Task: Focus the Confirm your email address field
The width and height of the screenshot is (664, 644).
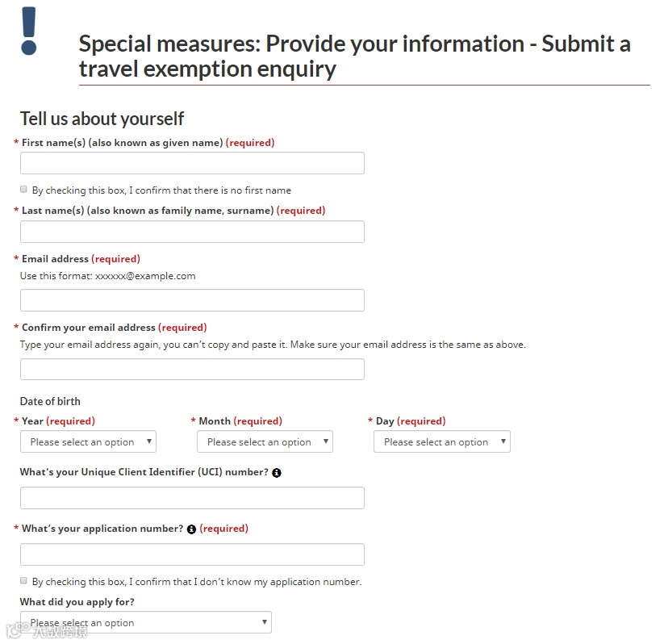Action: (192, 369)
